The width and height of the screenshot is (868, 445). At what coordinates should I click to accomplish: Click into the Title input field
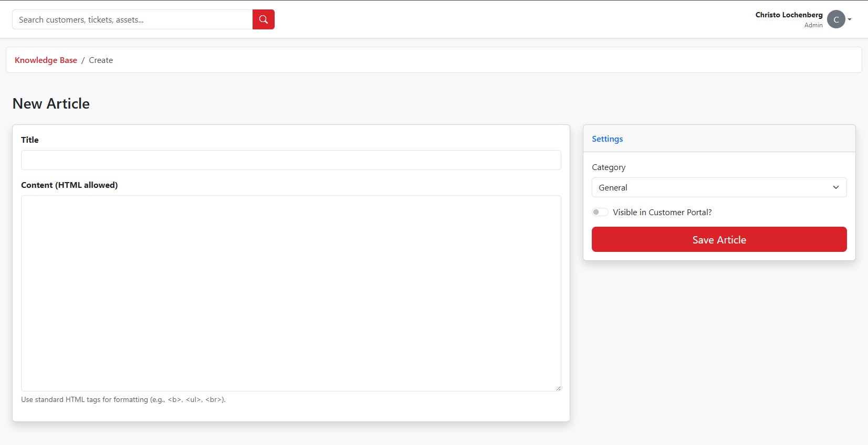point(291,160)
